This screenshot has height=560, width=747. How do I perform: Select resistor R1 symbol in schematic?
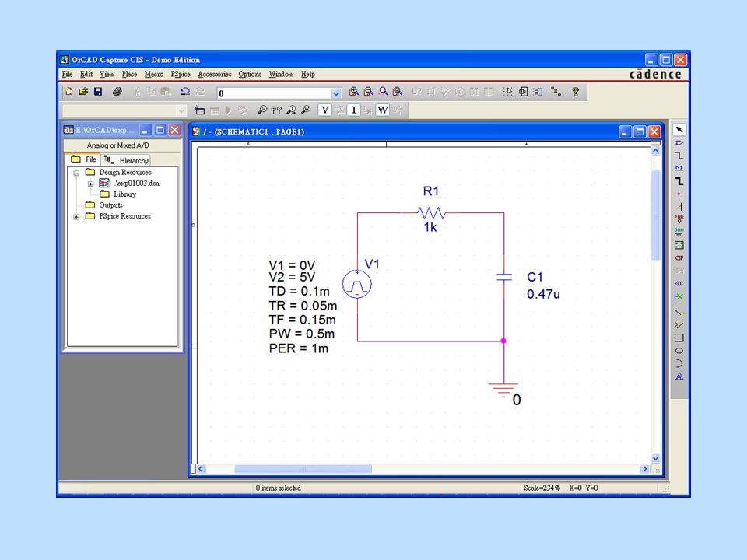[430, 213]
